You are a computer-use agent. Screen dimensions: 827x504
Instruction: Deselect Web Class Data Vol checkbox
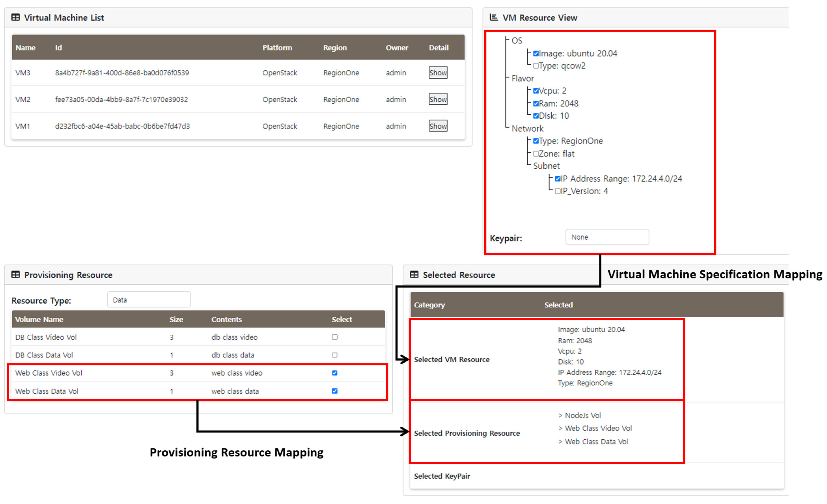pyautogui.click(x=335, y=391)
